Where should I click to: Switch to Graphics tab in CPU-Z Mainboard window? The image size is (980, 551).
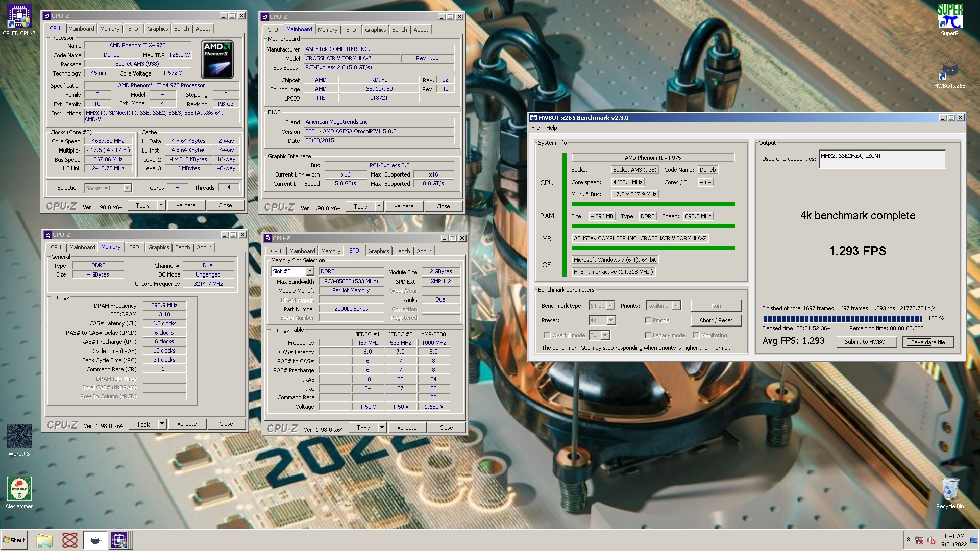(375, 30)
